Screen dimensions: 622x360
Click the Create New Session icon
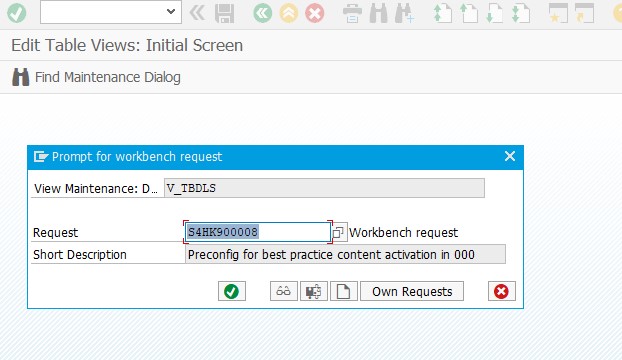coord(558,13)
